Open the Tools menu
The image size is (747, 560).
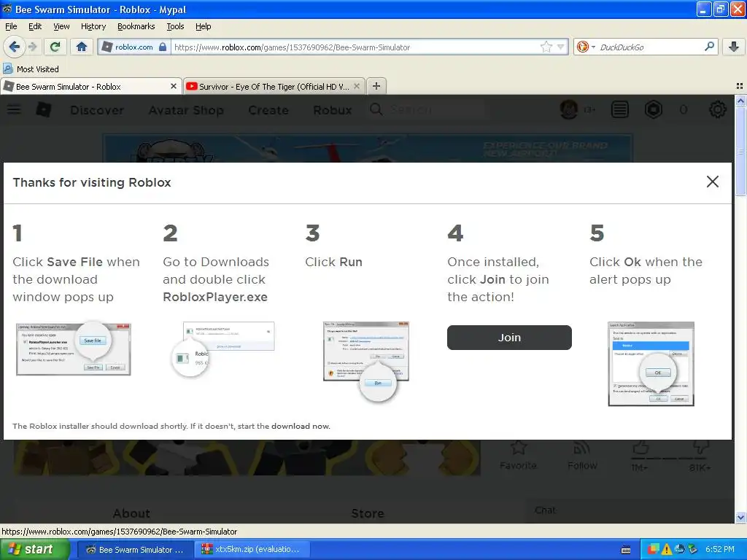(175, 26)
